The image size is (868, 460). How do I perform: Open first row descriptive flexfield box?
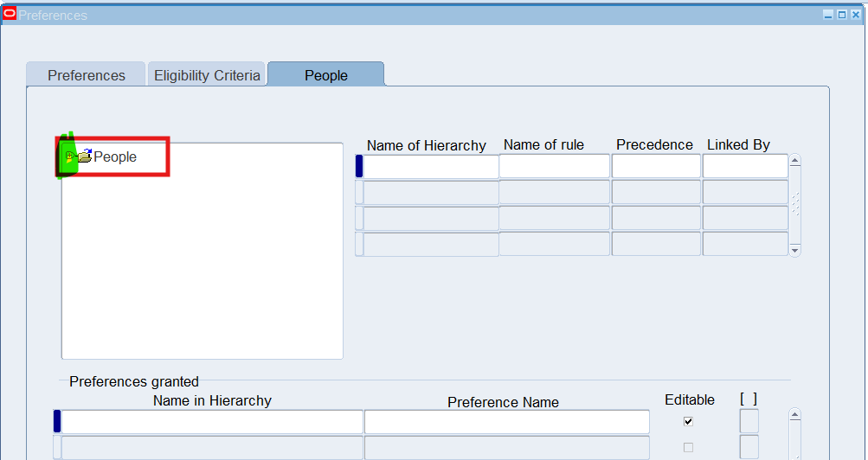[749, 421]
